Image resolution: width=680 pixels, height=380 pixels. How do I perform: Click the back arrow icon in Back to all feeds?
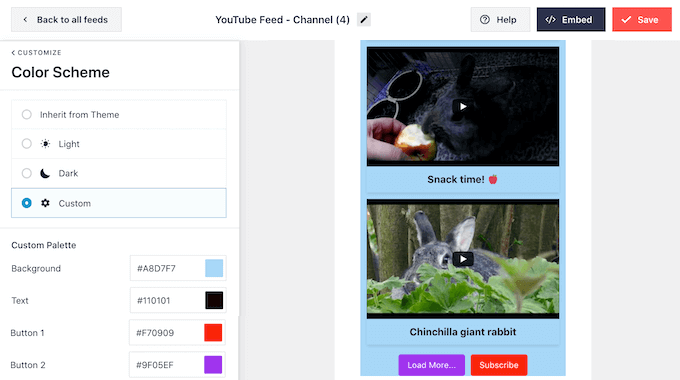[25, 20]
